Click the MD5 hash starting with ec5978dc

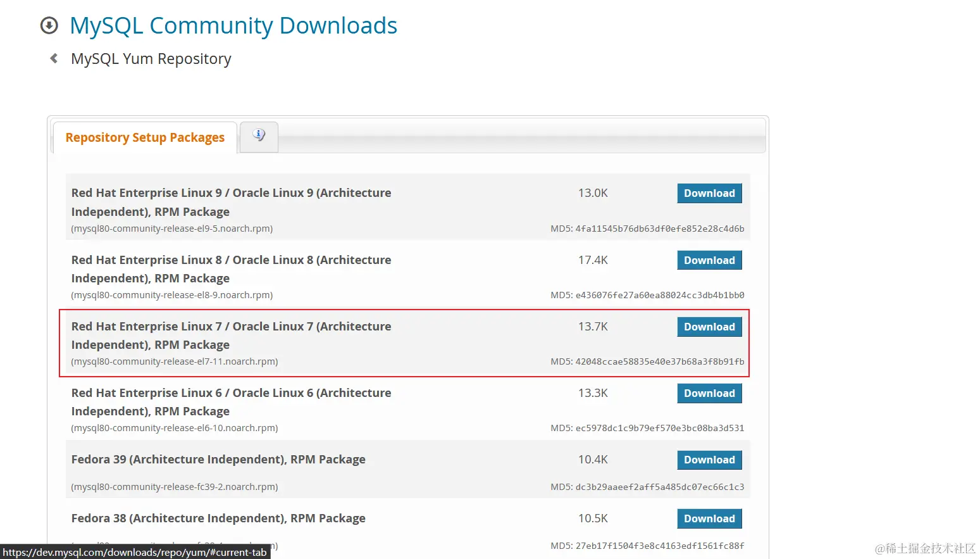click(x=660, y=428)
